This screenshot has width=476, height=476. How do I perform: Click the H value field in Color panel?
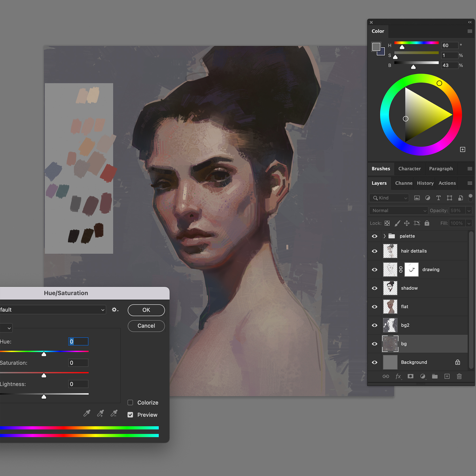tap(450, 45)
